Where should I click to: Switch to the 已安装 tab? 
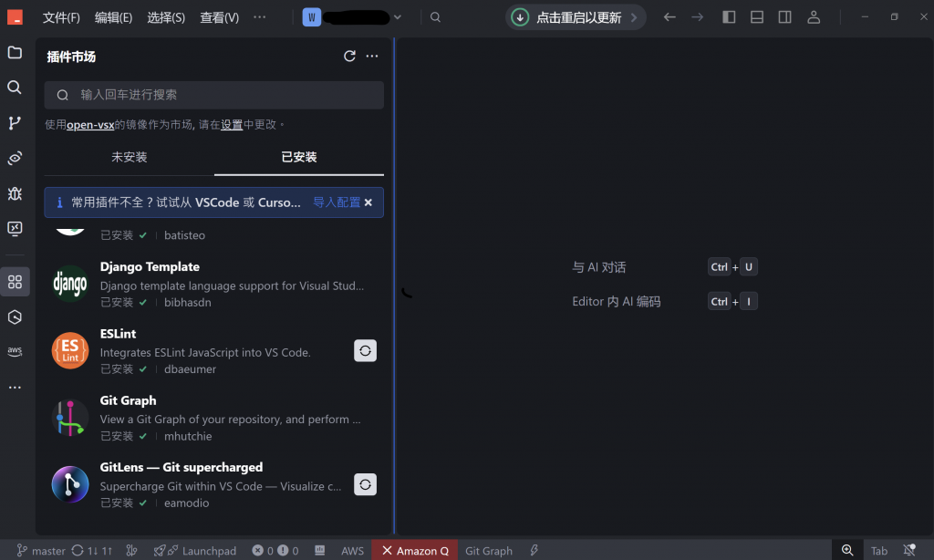[299, 157]
